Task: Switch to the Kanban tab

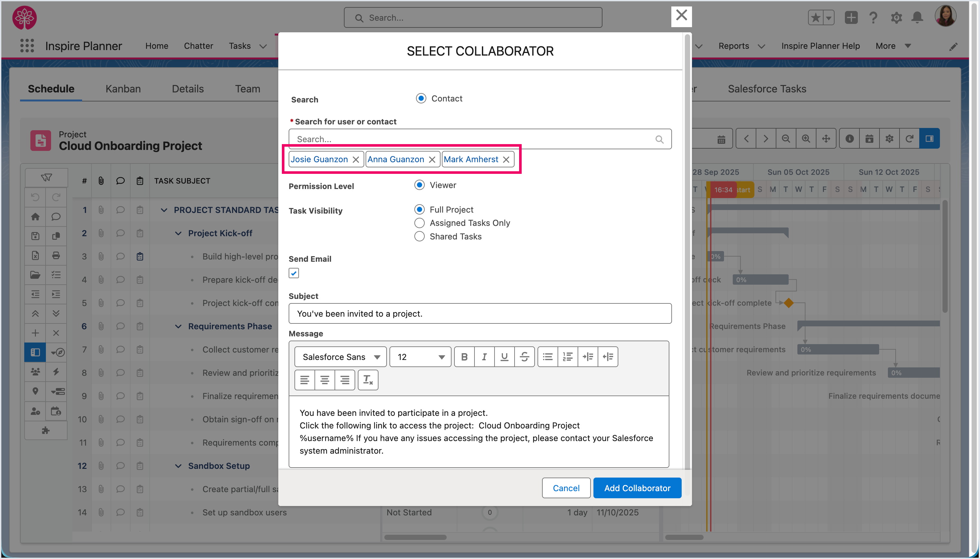Action: pyautogui.click(x=123, y=89)
